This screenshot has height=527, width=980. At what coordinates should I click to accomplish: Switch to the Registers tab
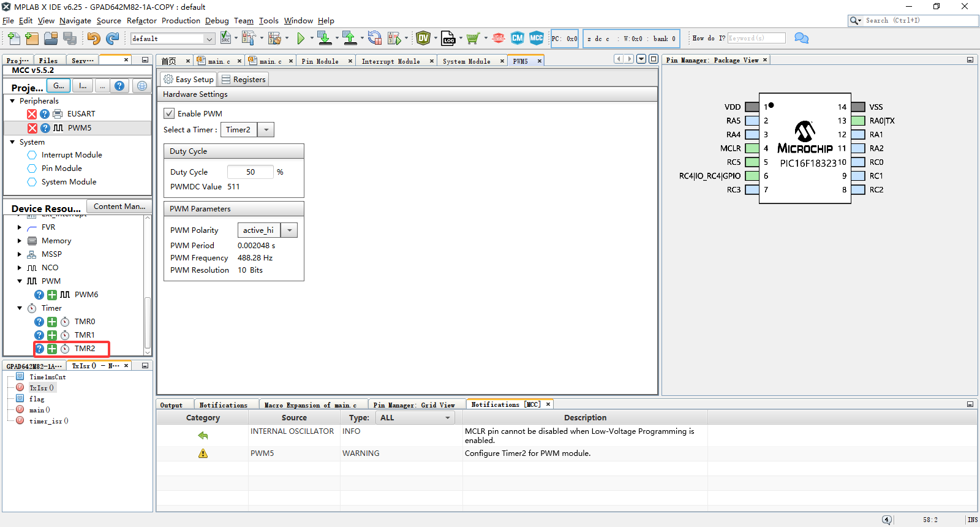coord(243,80)
